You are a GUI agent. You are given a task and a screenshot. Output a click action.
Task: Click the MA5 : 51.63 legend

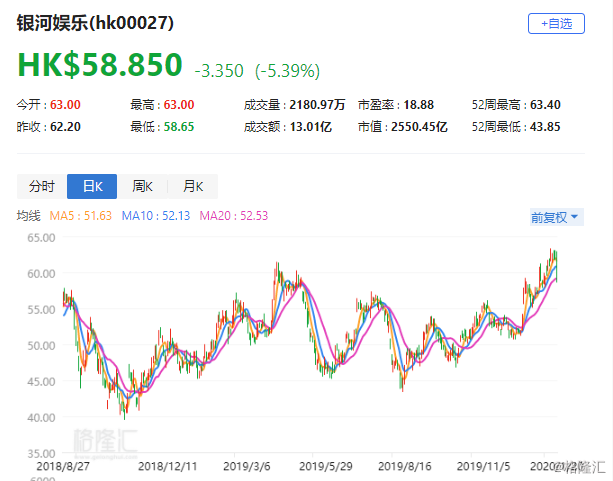[81, 216]
